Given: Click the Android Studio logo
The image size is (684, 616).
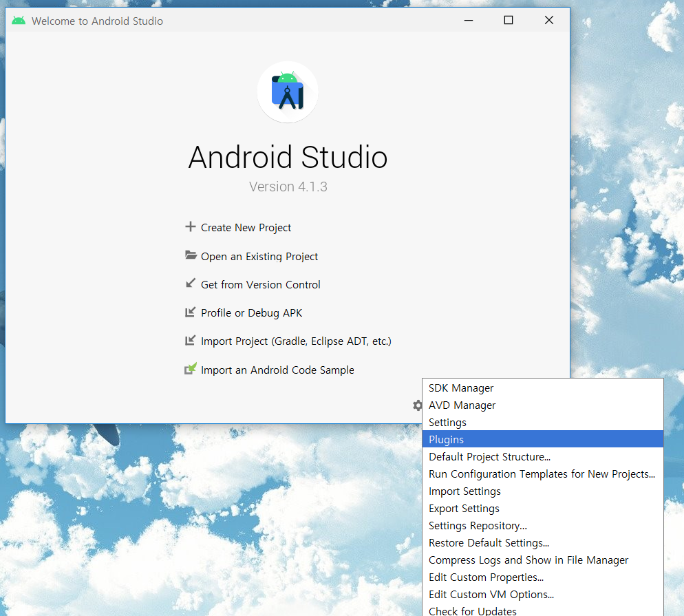Looking at the screenshot, I should tap(288, 92).
